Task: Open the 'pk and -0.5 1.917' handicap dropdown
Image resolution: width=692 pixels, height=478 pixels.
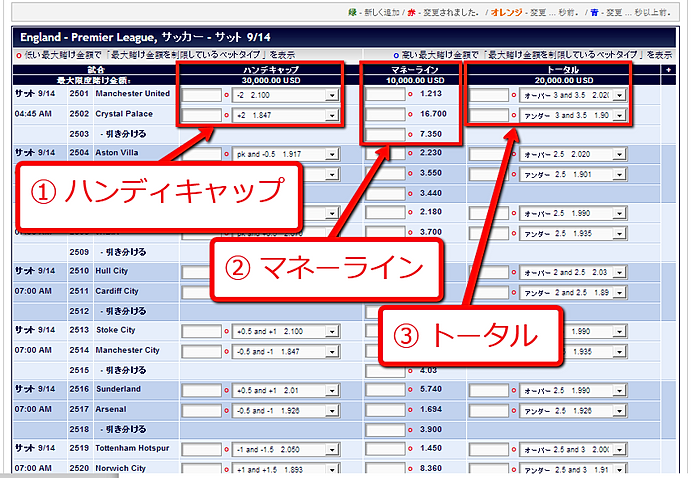Action: pos(286,154)
